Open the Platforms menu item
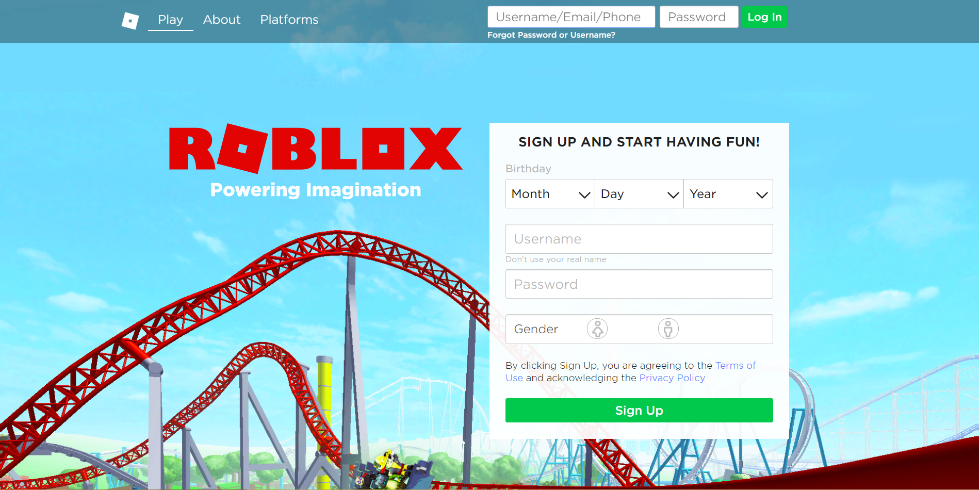Screen dimensions: 980x490 pyautogui.click(x=289, y=20)
